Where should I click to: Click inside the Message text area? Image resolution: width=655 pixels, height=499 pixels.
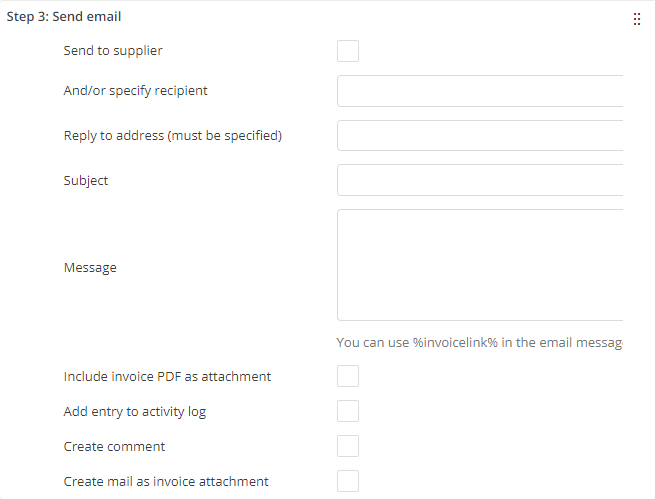tap(480, 265)
